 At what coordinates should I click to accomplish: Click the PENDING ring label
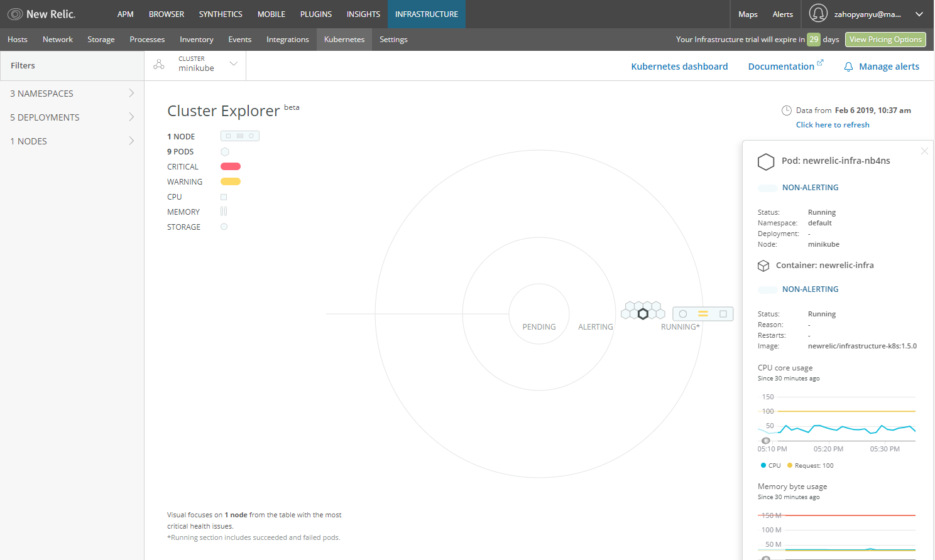[539, 327]
